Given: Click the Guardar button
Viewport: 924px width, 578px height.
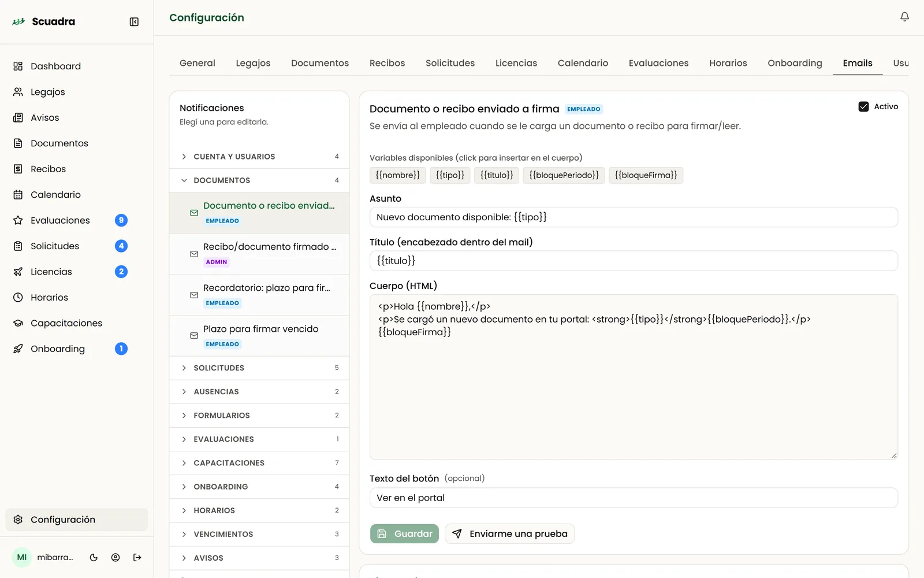Looking at the screenshot, I should click(x=404, y=533).
